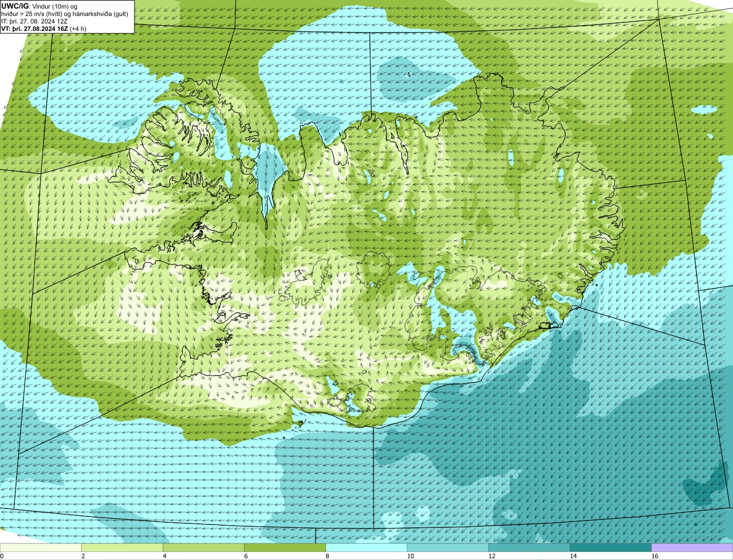Click the scale label '16'

(x=655, y=556)
